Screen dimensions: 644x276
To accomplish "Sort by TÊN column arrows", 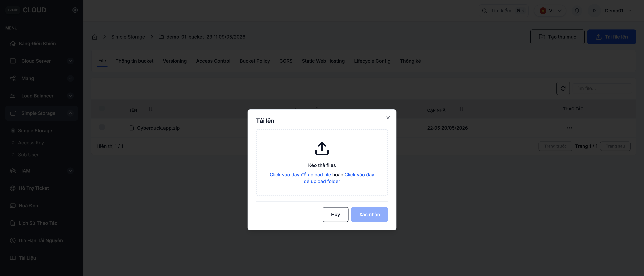I will pos(150,109).
